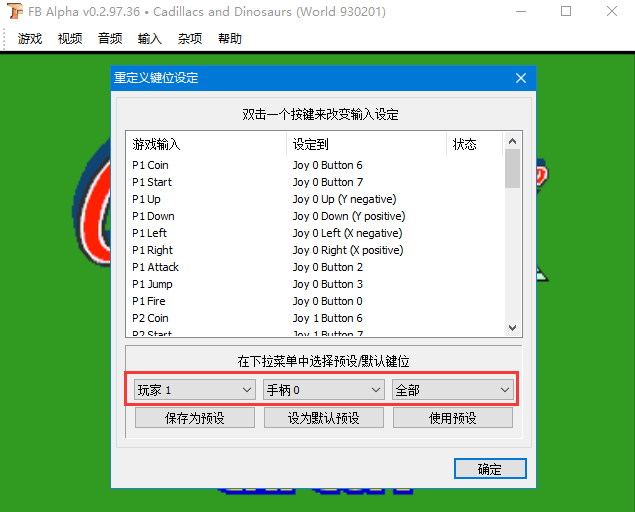Click the 状态 column header
This screenshot has height=512, width=635.
point(475,144)
